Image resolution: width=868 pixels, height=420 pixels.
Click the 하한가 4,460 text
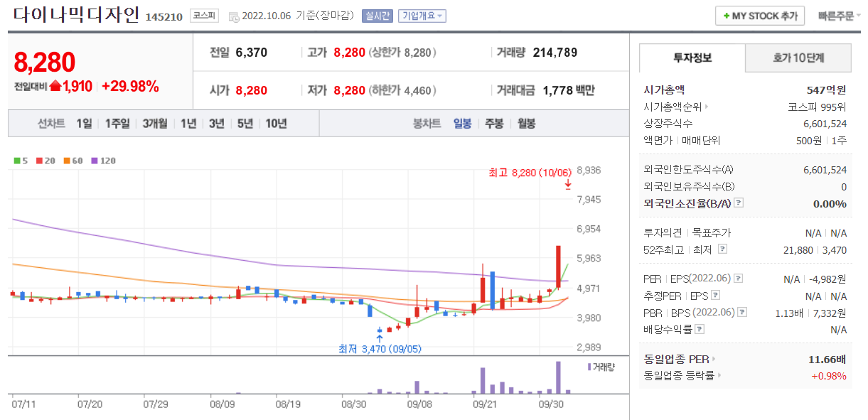click(403, 90)
